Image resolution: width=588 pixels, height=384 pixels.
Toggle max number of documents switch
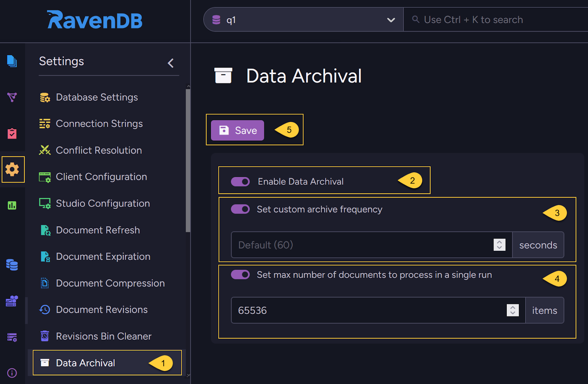pos(240,275)
